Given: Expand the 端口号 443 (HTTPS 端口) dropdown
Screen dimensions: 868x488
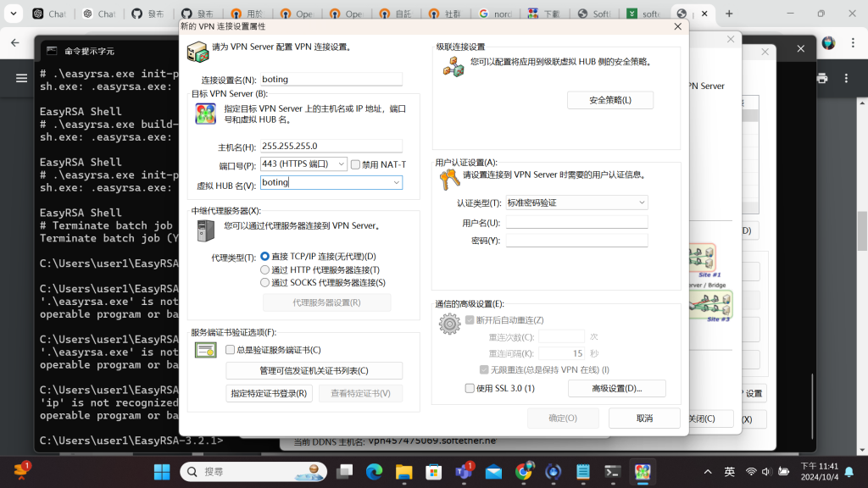Looking at the screenshot, I should 341,164.
